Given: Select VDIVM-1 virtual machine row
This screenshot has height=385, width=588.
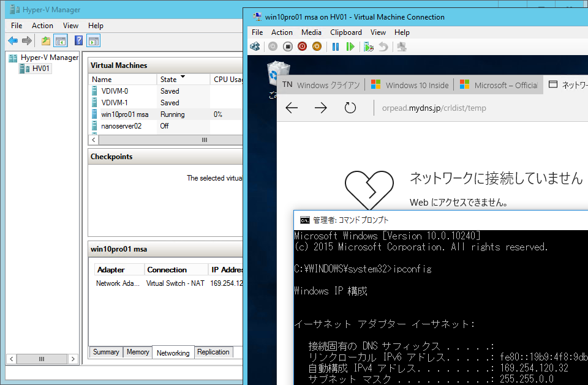Looking at the screenshot, I should [x=166, y=103].
